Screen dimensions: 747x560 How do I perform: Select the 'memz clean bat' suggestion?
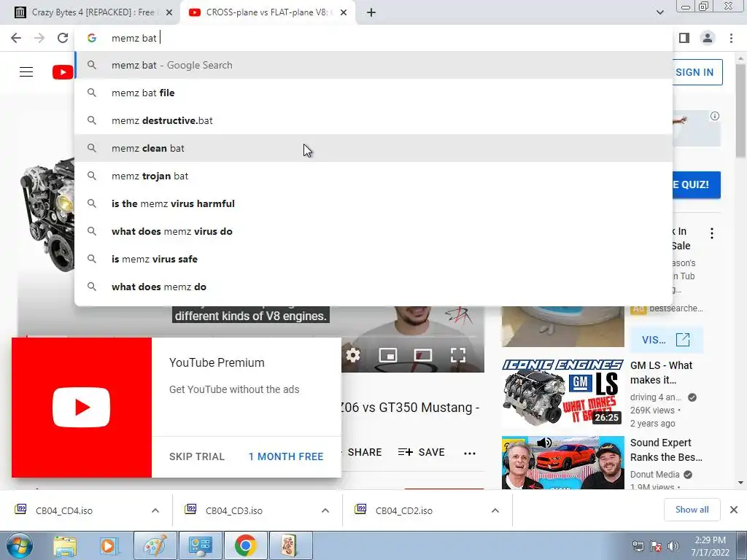[374, 148]
